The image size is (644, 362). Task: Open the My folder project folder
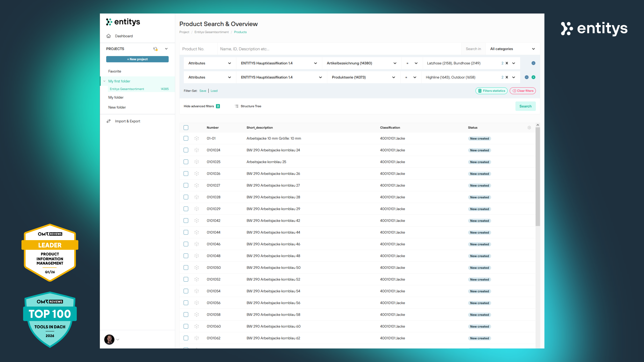[116, 97]
